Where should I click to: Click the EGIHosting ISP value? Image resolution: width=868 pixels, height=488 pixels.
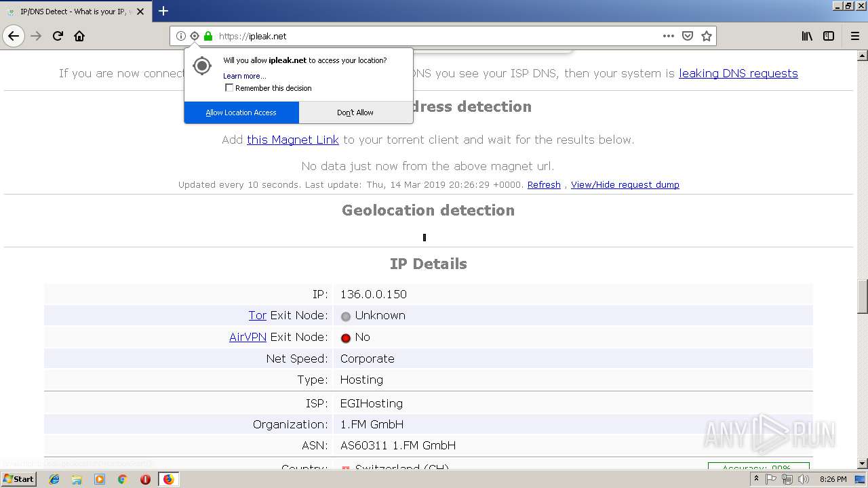372,403
